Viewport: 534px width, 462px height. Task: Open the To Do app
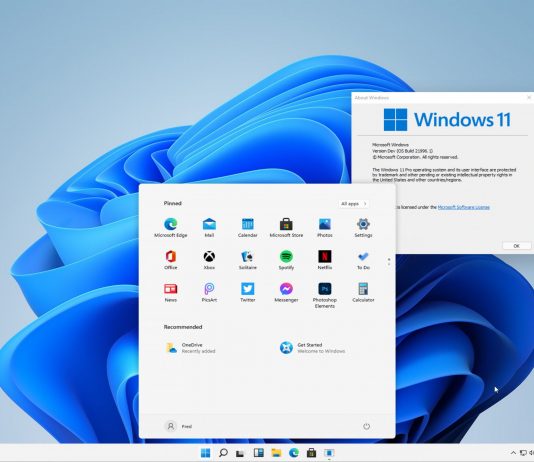click(x=363, y=260)
